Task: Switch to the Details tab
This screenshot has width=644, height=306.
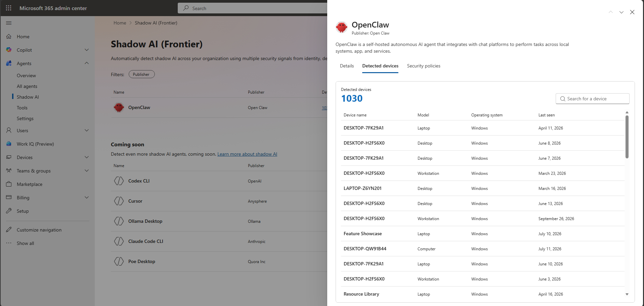Action: 347,66
